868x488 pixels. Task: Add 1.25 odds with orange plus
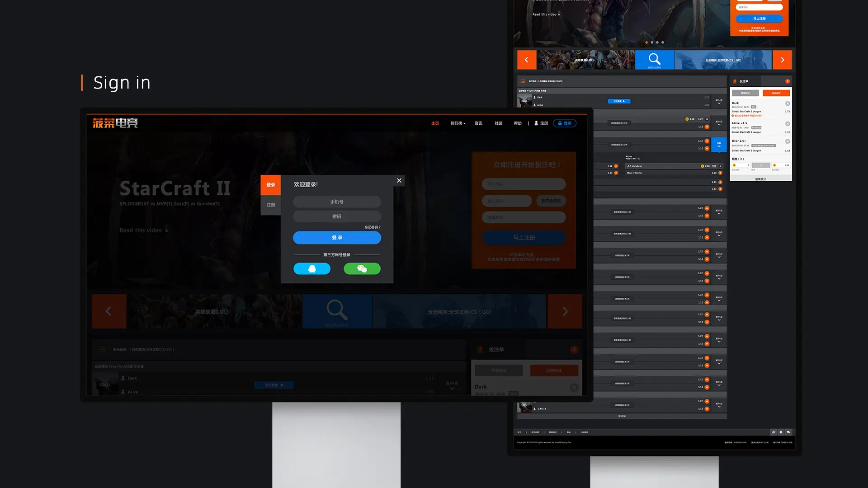[x=720, y=183]
